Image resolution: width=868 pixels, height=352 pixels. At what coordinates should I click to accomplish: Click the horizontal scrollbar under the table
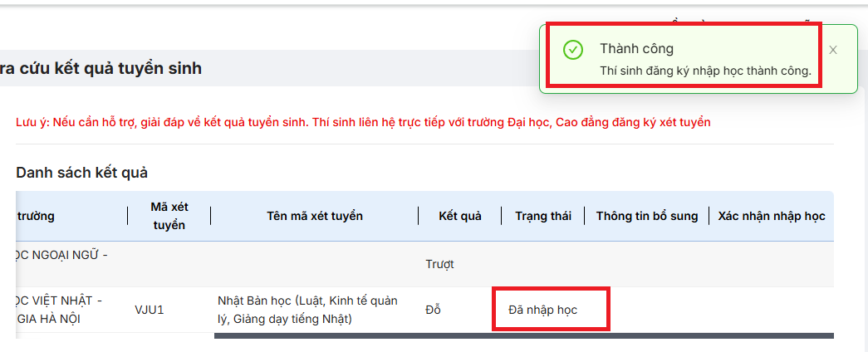coord(523,335)
